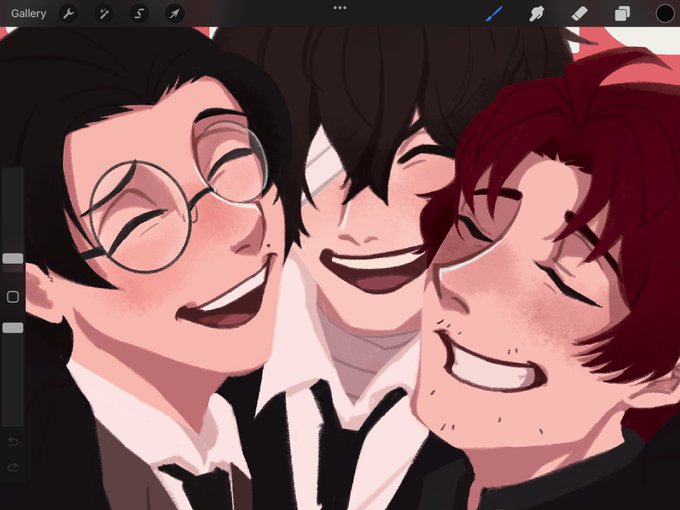This screenshot has height=510, width=680.
Task: Select the Eraser tool
Action: (x=579, y=13)
